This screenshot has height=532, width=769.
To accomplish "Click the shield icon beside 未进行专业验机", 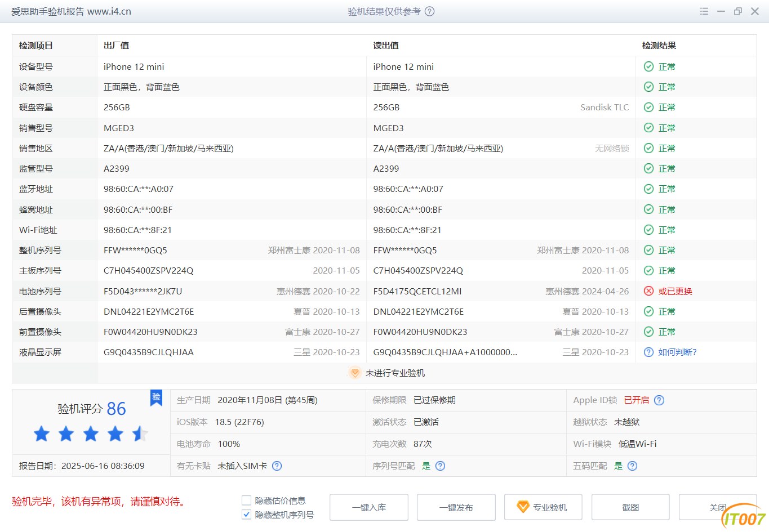I will coord(354,373).
